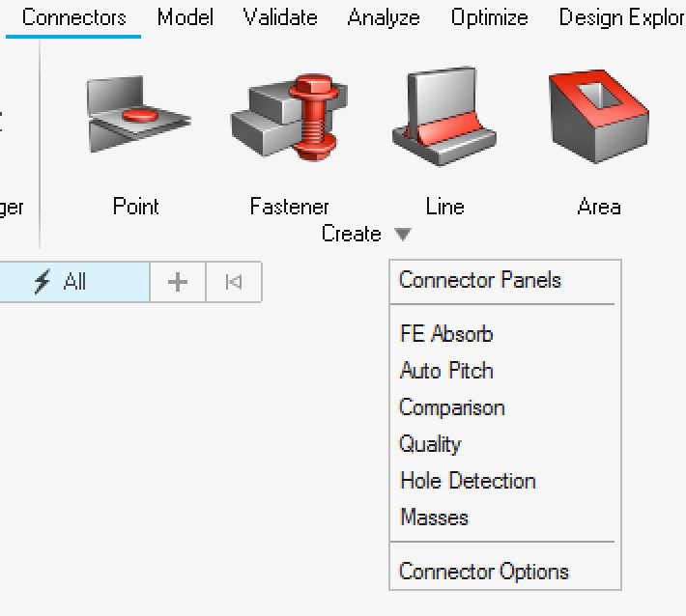The height and width of the screenshot is (616, 686).
Task: Select the Point connector tool icon
Action: click(139, 115)
